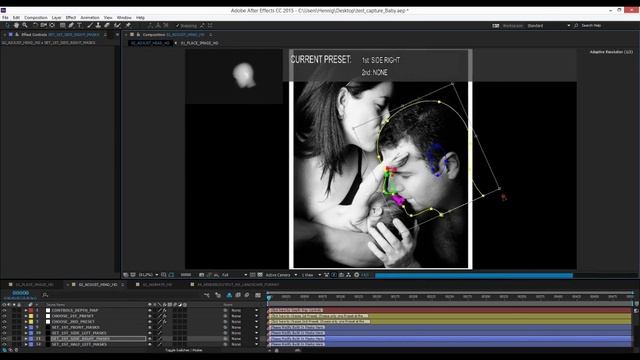Enable motion blur for timeline
Viewport: 640px width, 360px height.
point(247,295)
